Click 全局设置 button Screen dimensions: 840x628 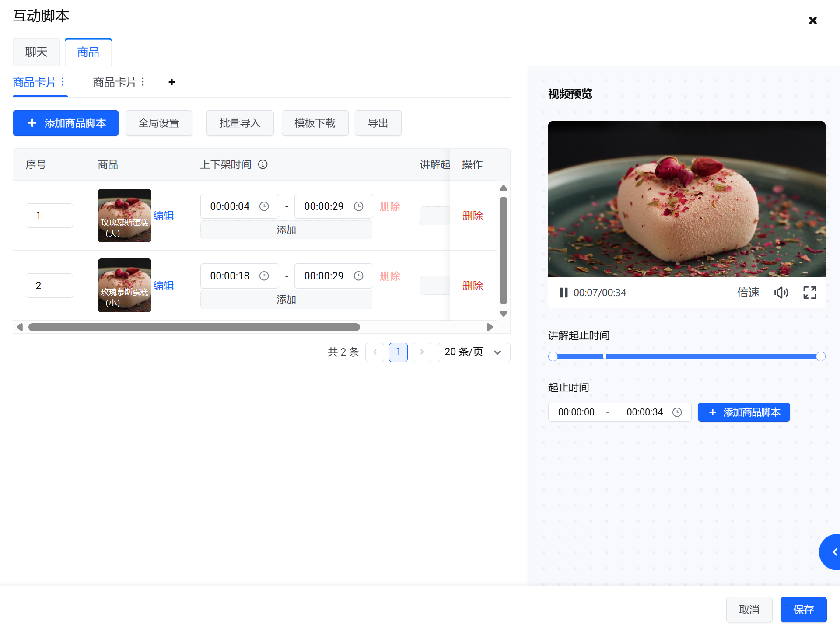(x=159, y=123)
